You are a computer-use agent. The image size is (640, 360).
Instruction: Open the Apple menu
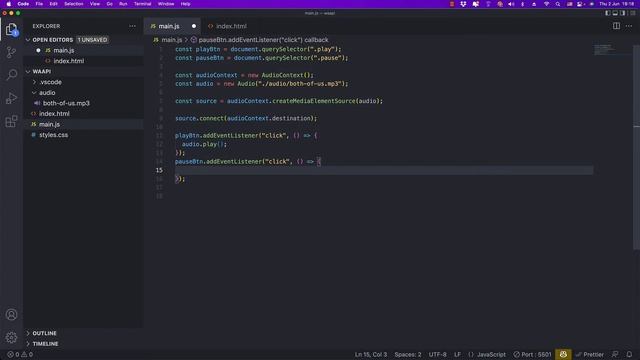click(9, 4)
